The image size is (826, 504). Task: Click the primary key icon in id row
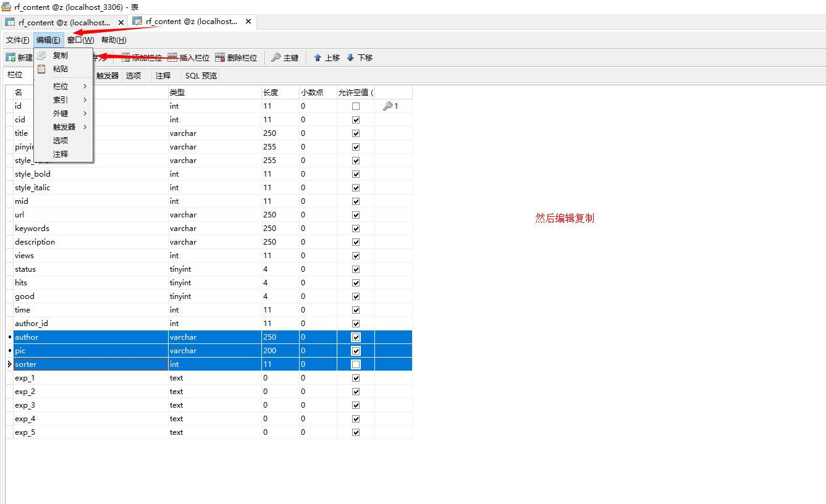(x=387, y=106)
